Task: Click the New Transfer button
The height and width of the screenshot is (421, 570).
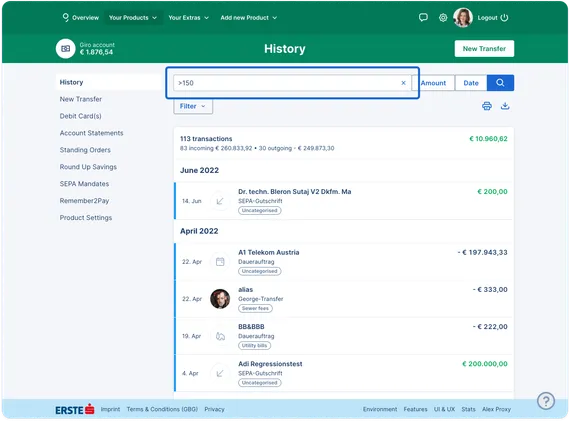Action: point(484,48)
